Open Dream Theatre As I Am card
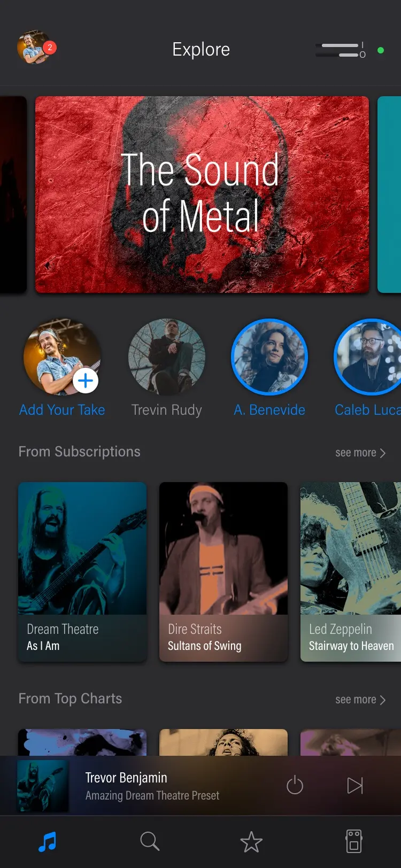The height and width of the screenshot is (868, 401). [x=82, y=572]
